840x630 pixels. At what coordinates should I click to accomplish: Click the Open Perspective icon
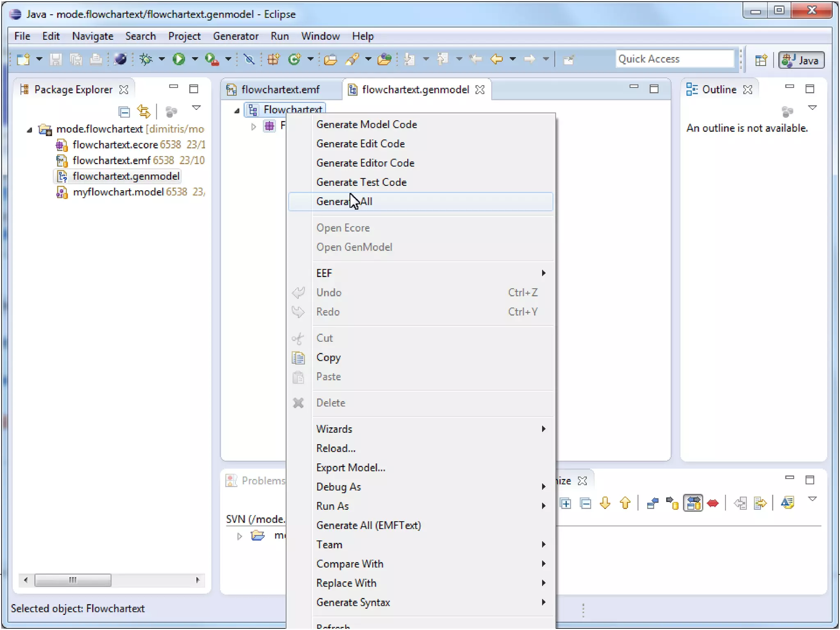pyautogui.click(x=761, y=60)
